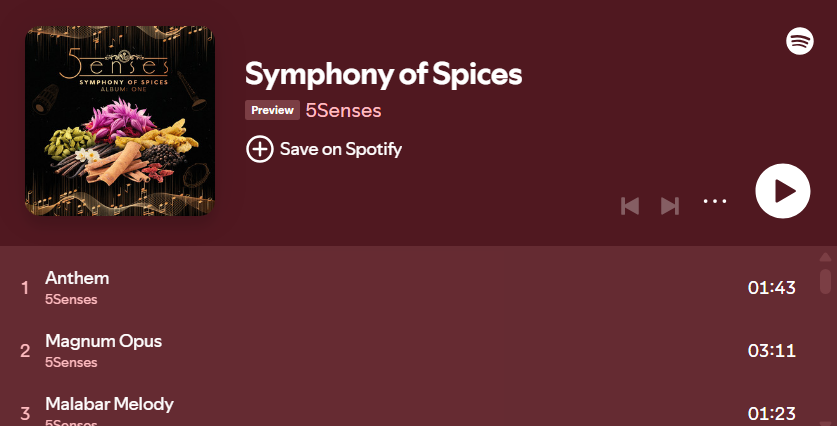Click the 01:43 duration of Anthem
Image resolution: width=837 pixels, height=426 pixels.
(x=772, y=288)
